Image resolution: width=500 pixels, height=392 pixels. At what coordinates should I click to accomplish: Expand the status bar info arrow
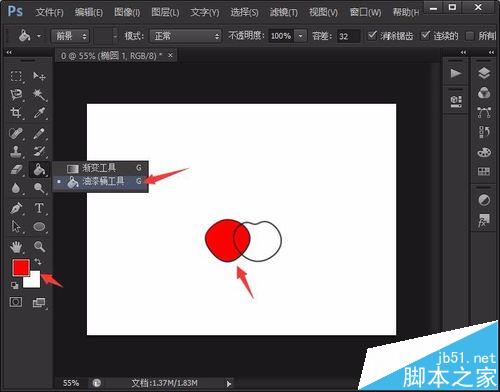[x=229, y=384]
